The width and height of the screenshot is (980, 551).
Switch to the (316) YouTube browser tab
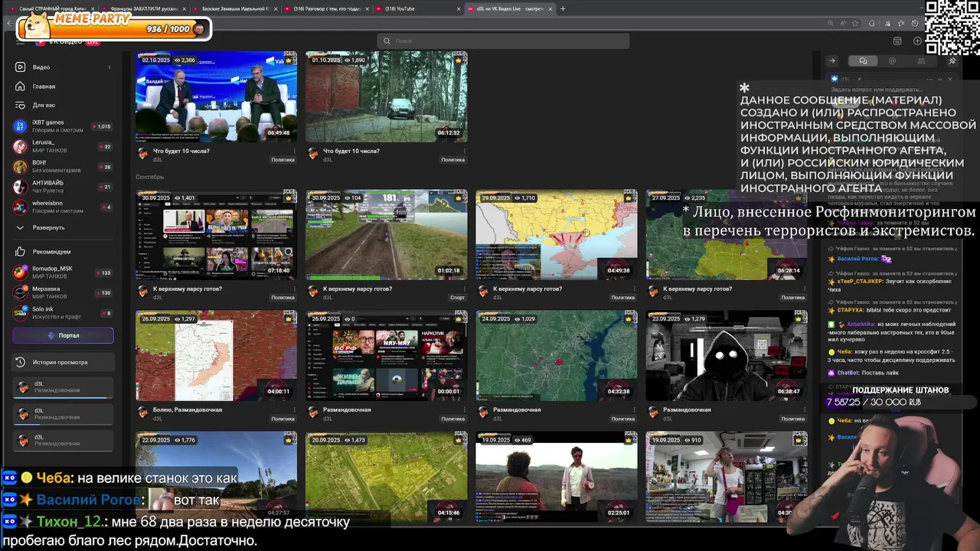(x=417, y=9)
